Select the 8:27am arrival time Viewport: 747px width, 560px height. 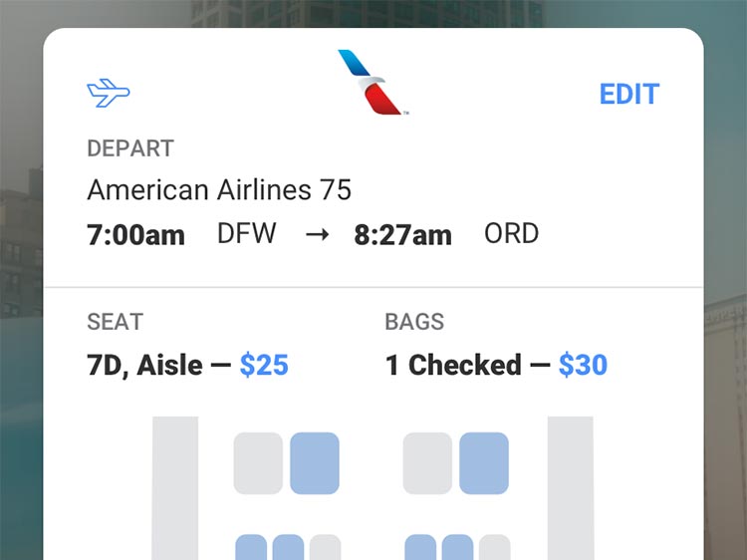click(402, 235)
